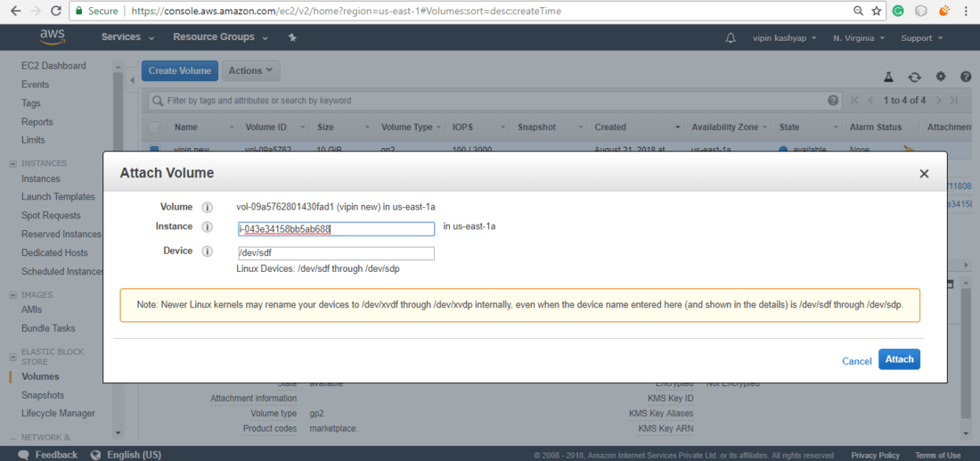Image resolution: width=980 pixels, height=461 pixels.
Task: Click the Create Volume button
Action: [180, 70]
